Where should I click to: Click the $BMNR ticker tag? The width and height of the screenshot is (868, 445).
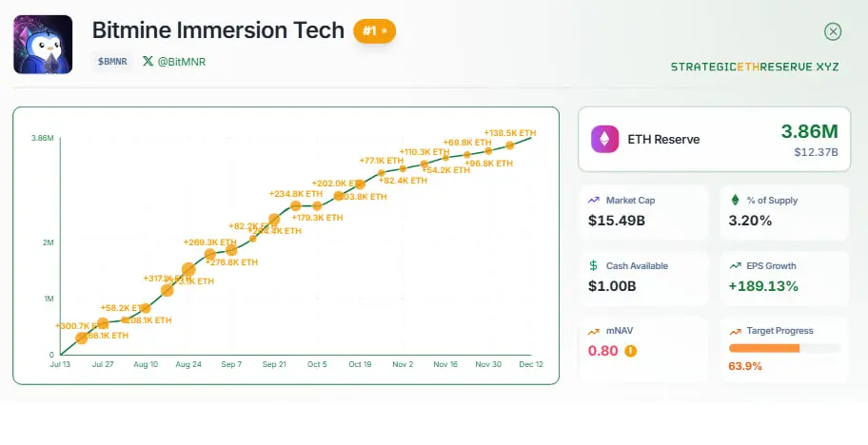[x=113, y=61]
